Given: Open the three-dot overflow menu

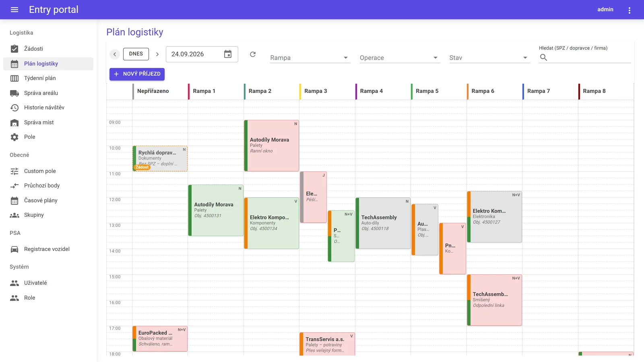Looking at the screenshot, I should coord(630,10).
